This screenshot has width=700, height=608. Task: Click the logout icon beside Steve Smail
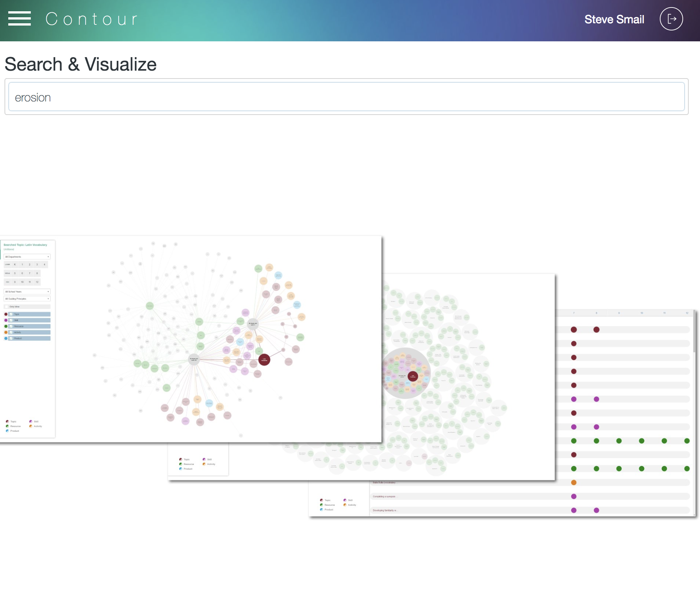[671, 19]
